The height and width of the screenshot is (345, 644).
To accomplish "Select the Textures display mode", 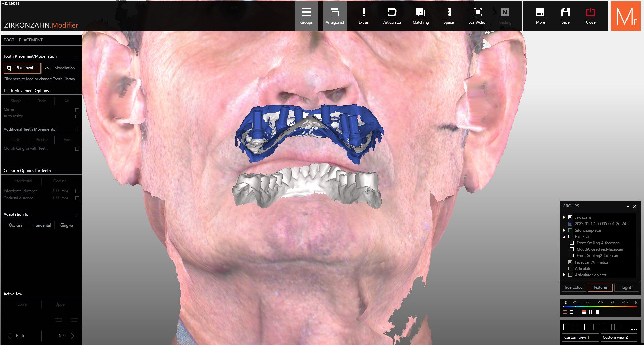I will coord(600,287).
